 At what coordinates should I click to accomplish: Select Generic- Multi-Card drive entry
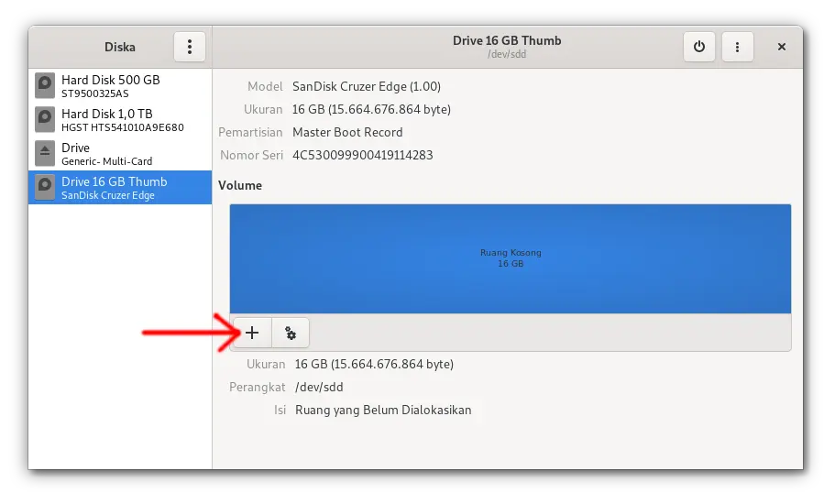click(120, 154)
